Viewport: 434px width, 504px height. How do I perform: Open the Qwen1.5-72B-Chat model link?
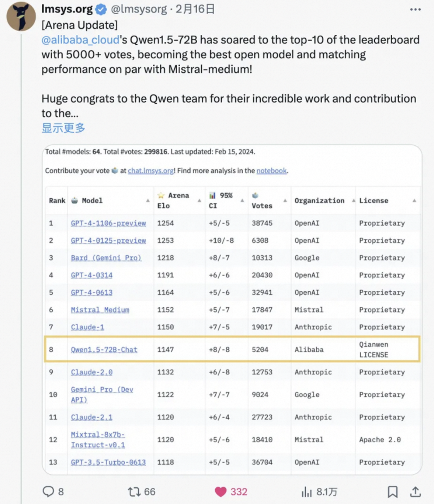(104, 350)
